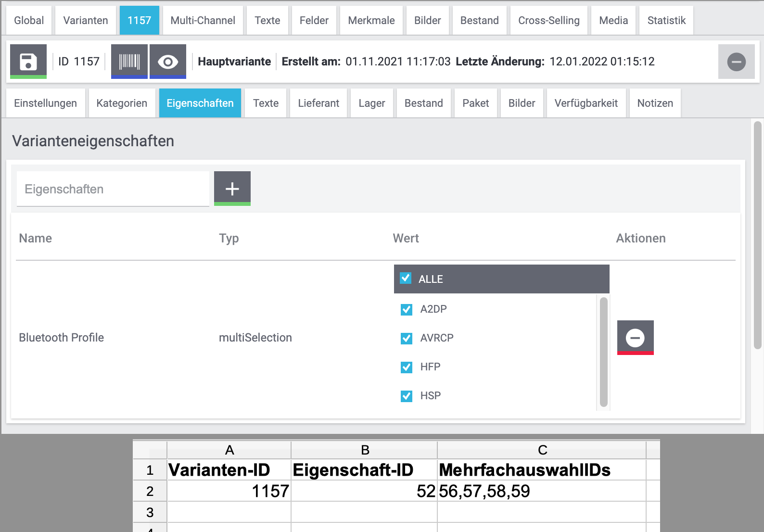Open the Verfügbarkeit tab

pyautogui.click(x=586, y=103)
